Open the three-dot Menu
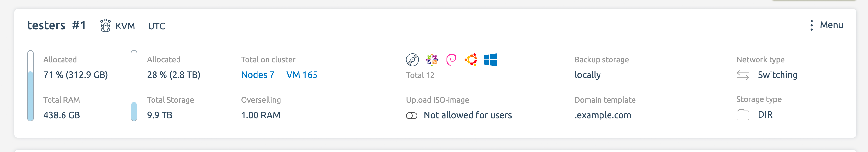The image size is (868, 152). 827,25
